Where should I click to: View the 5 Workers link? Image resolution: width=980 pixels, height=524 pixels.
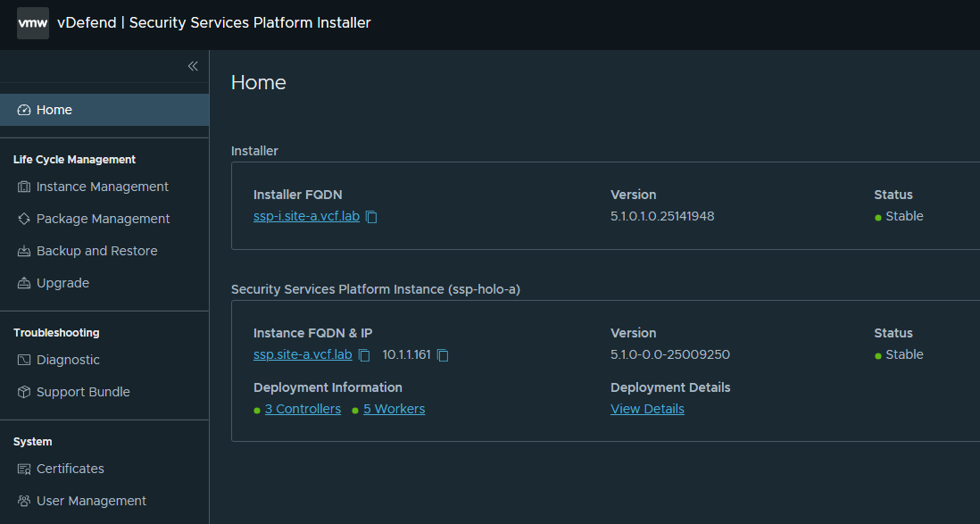[x=394, y=409]
